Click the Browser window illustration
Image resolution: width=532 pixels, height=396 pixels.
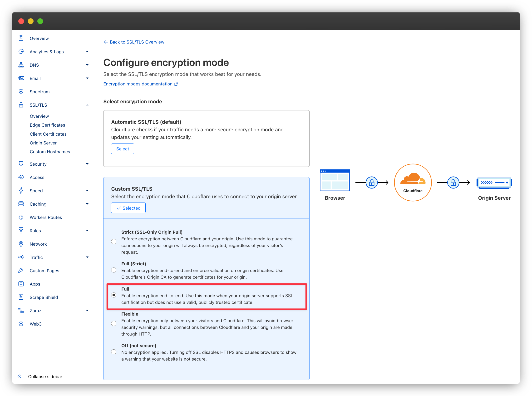tap(335, 180)
